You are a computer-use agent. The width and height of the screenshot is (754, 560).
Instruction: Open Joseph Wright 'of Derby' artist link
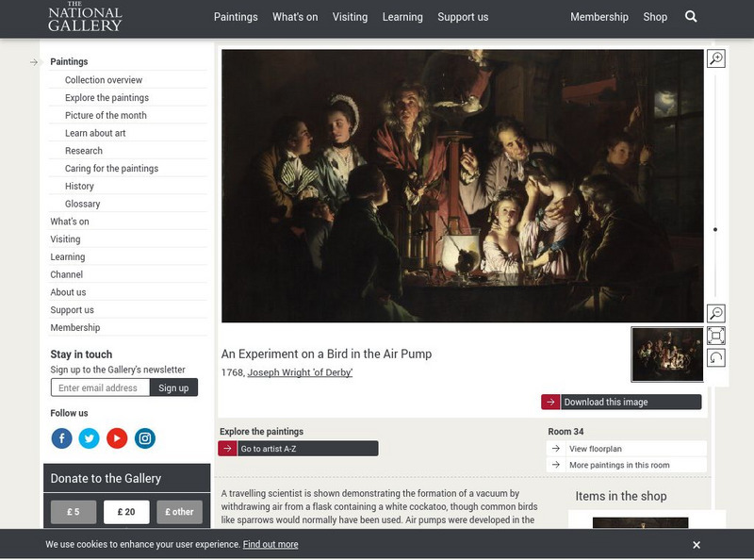tap(300, 372)
